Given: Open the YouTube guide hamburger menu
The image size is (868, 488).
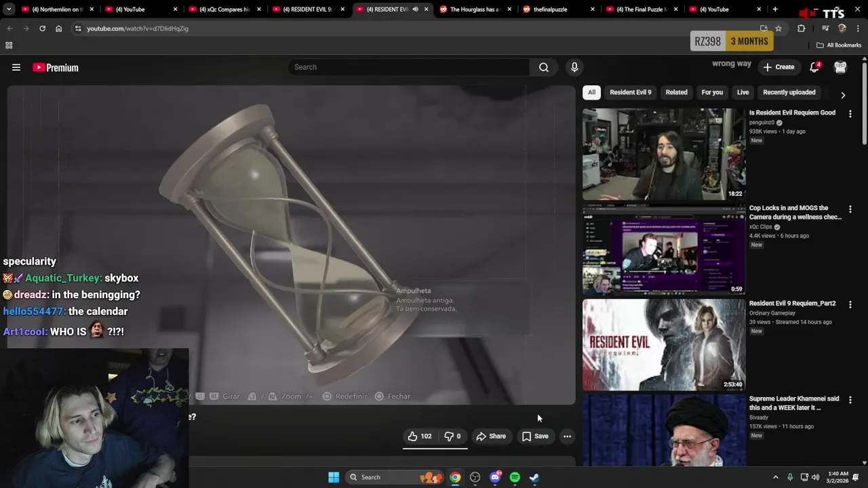Looking at the screenshot, I should (16, 67).
